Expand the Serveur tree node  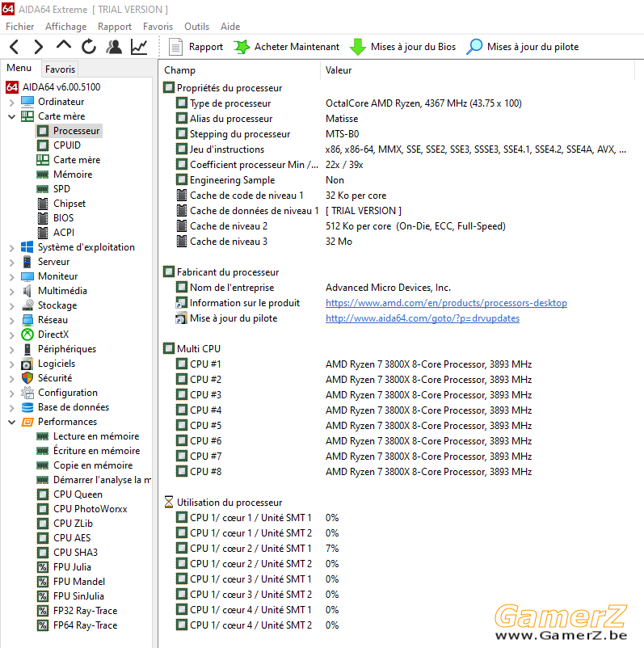click(11, 262)
